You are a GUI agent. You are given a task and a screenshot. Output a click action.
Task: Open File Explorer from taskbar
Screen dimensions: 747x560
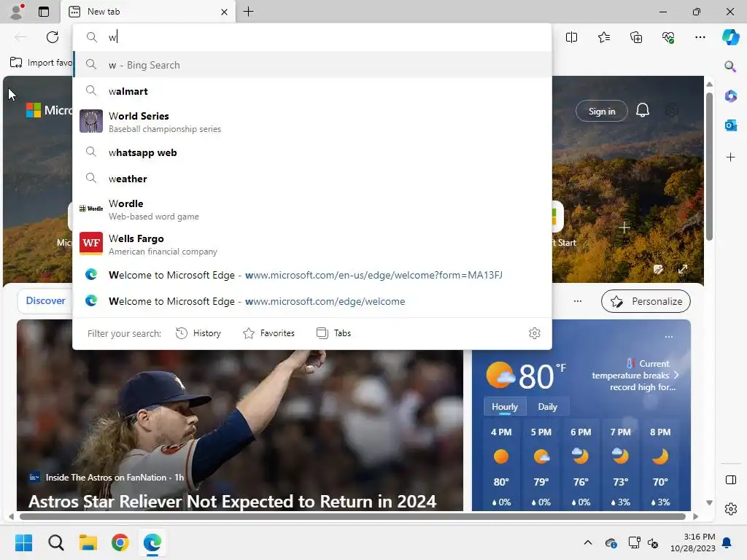[x=88, y=542]
